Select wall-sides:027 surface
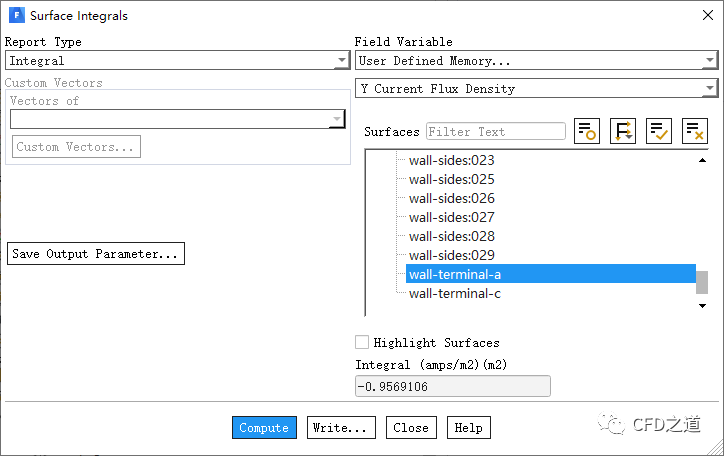The image size is (724, 456). point(451,217)
